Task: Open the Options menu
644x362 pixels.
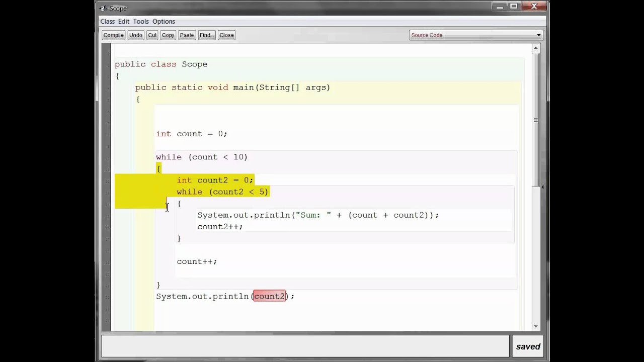Action: 164,21
